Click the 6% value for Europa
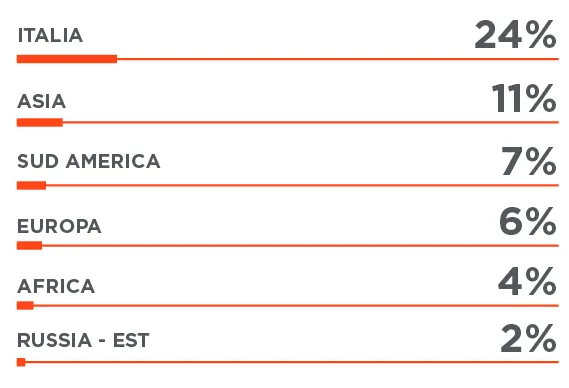 pos(528,221)
